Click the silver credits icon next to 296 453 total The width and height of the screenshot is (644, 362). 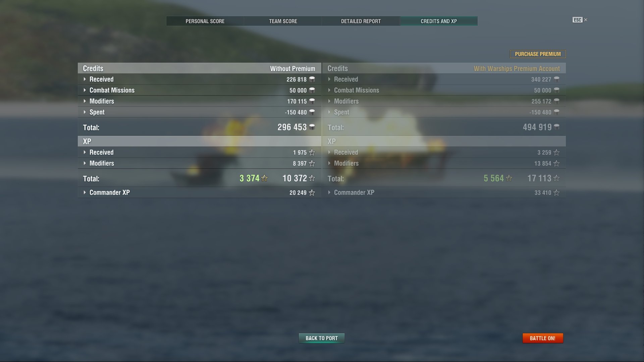tap(312, 127)
